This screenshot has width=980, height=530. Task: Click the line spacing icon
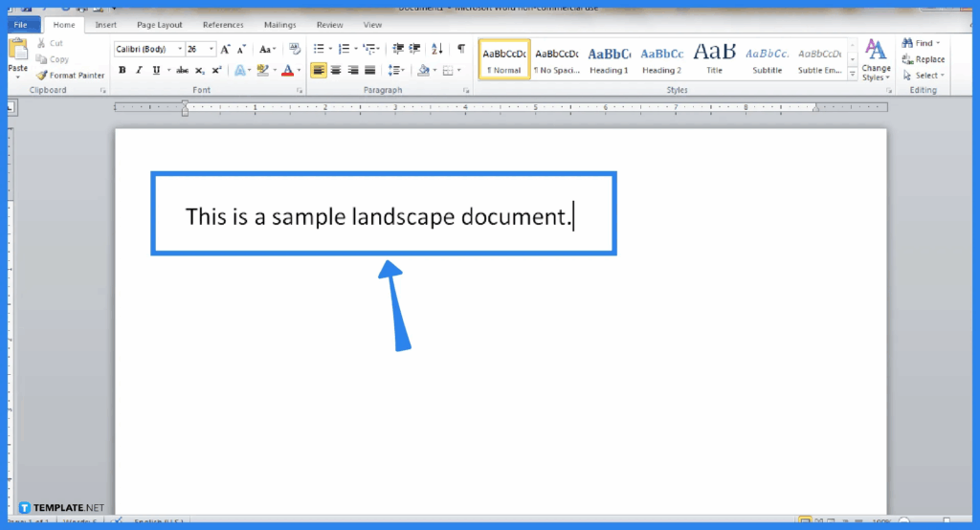(x=394, y=70)
